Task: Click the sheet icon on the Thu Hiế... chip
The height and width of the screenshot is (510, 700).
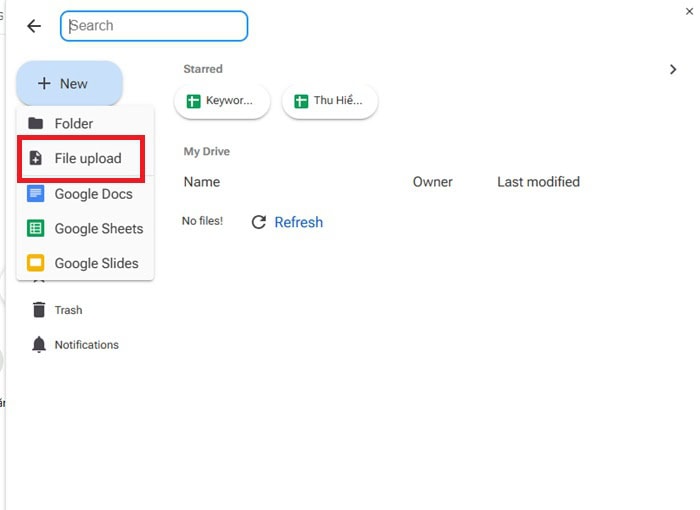Action: point(301,101)
